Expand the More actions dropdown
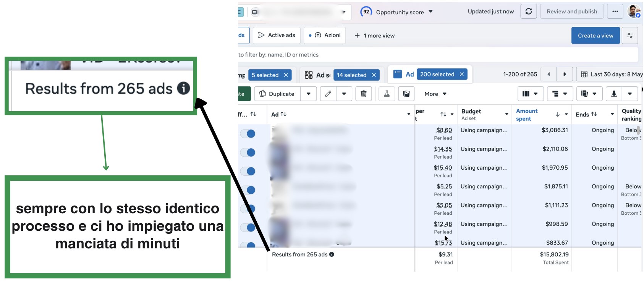The image size is (644, 282). (x=435, y=94)
